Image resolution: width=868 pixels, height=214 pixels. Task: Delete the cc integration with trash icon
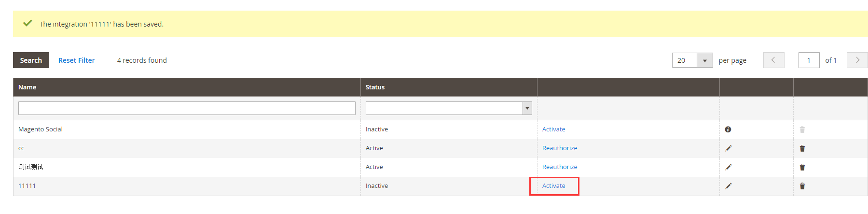(x=802, y=148)
